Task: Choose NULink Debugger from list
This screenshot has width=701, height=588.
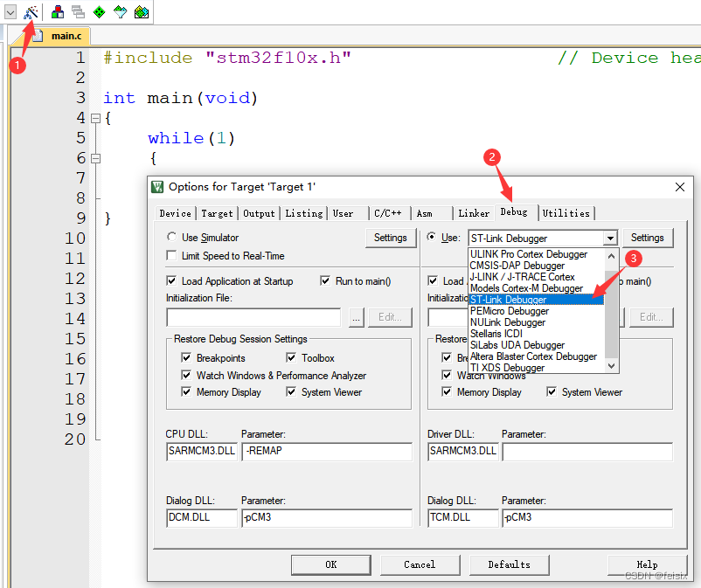Action: 536,322
